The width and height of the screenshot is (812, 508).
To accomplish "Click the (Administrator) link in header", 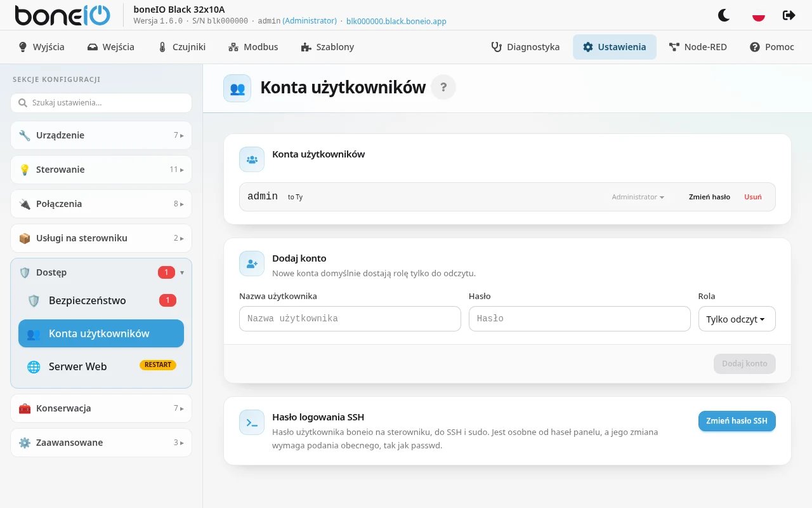I will pos(310,21).
